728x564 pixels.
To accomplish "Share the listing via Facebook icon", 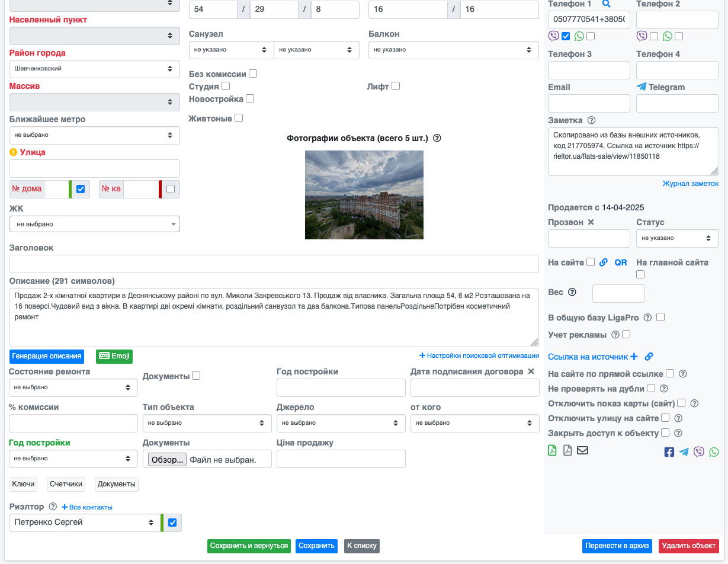I will tap(669, 452).
